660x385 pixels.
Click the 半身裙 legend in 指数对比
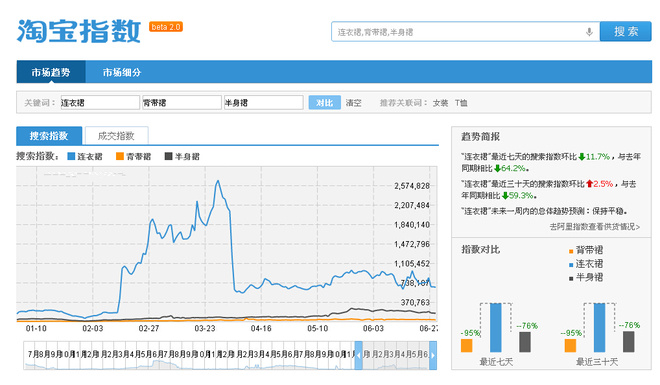click(586, 278)
